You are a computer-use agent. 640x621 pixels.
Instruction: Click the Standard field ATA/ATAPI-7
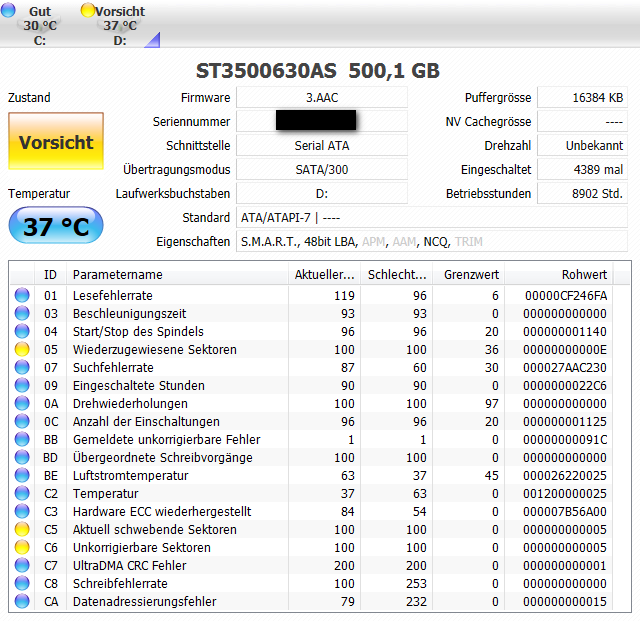click(432, 217)
